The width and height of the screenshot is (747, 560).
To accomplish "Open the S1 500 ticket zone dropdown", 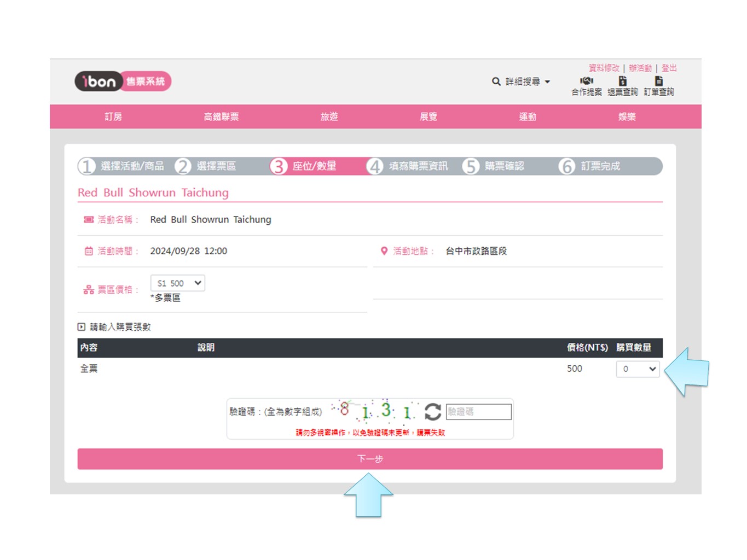I will click(178, 283).
